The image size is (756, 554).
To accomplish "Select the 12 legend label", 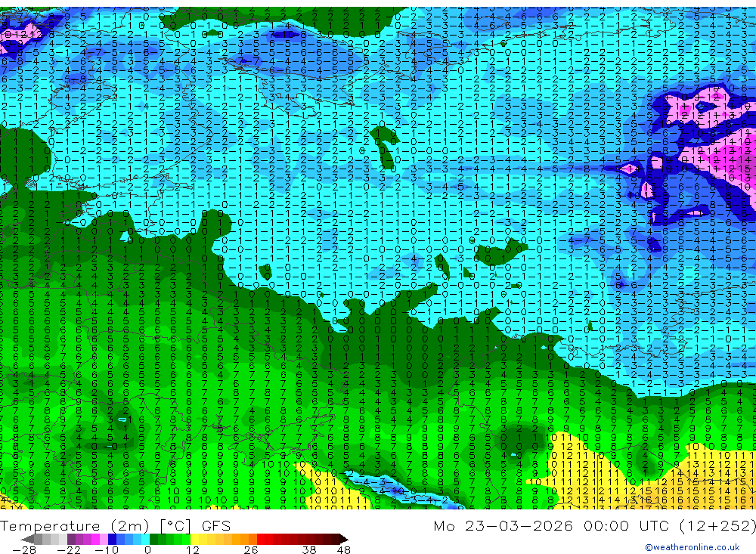I will [x=193, y=549].
